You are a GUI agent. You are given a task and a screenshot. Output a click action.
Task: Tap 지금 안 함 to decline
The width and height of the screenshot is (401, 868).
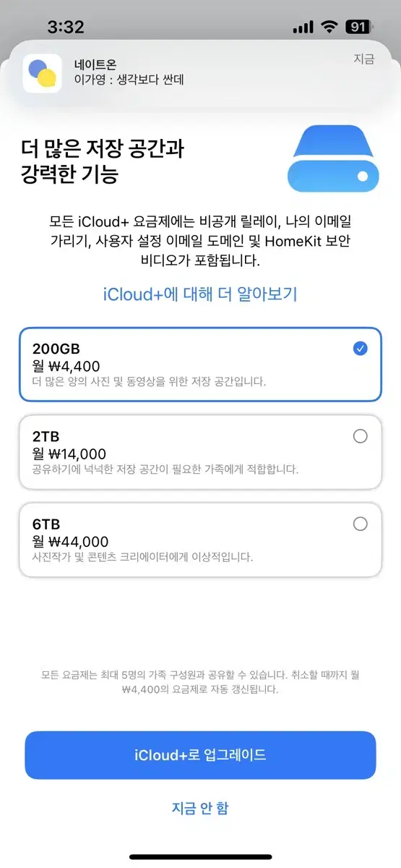pos(200,808)
